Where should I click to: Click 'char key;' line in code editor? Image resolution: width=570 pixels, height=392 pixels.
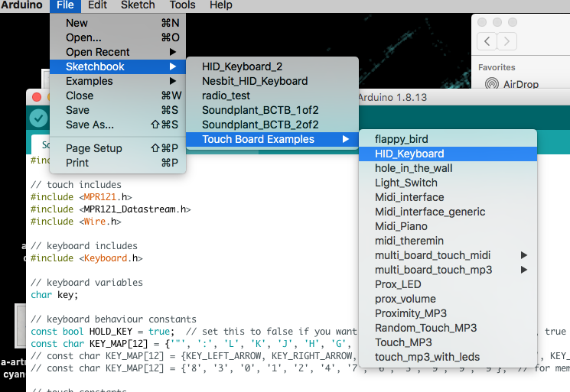[54, 295]
